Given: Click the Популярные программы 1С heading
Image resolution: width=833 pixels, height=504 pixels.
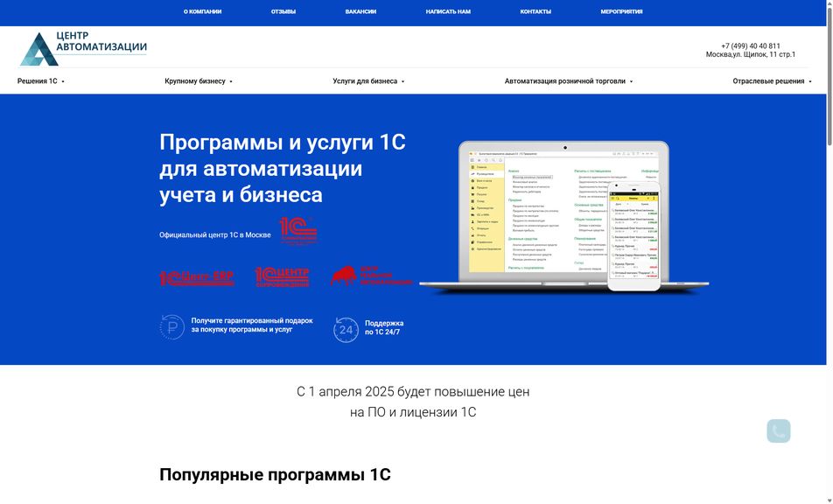Looking at the screenshot, I should coord(275,475).
